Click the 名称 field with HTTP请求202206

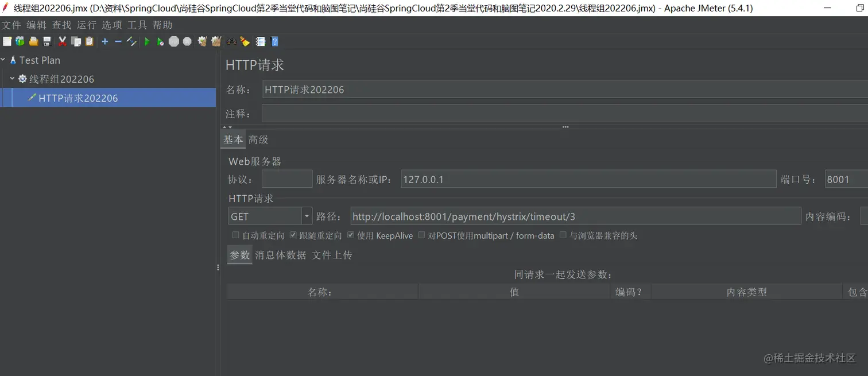565,90
